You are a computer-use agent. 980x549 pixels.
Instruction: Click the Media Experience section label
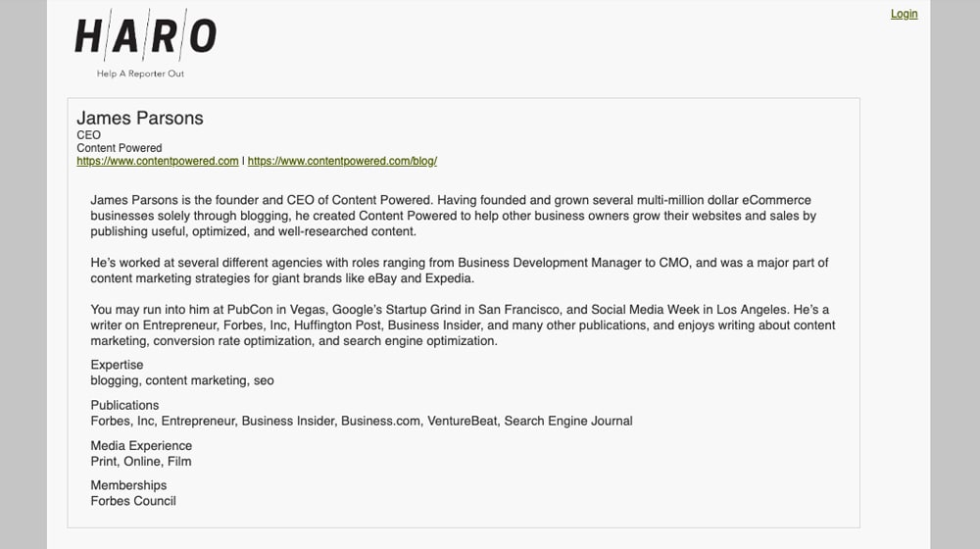pos(141,445)
